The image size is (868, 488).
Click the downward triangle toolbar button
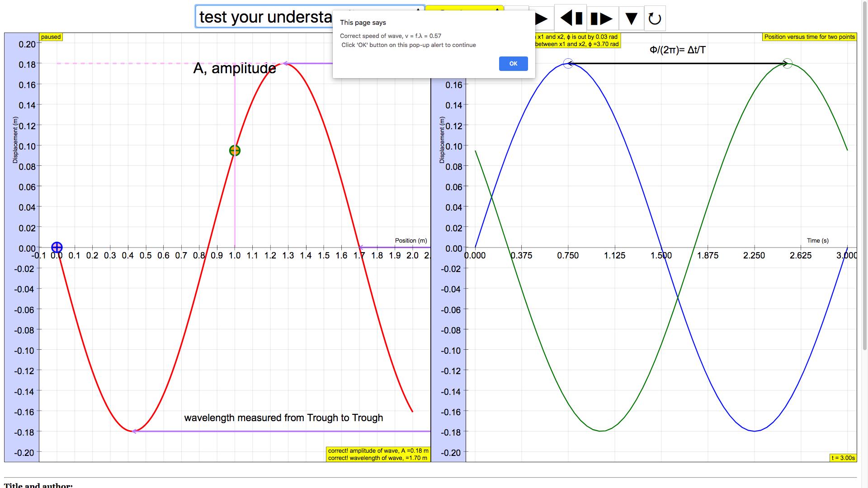[x=631, y=18]
